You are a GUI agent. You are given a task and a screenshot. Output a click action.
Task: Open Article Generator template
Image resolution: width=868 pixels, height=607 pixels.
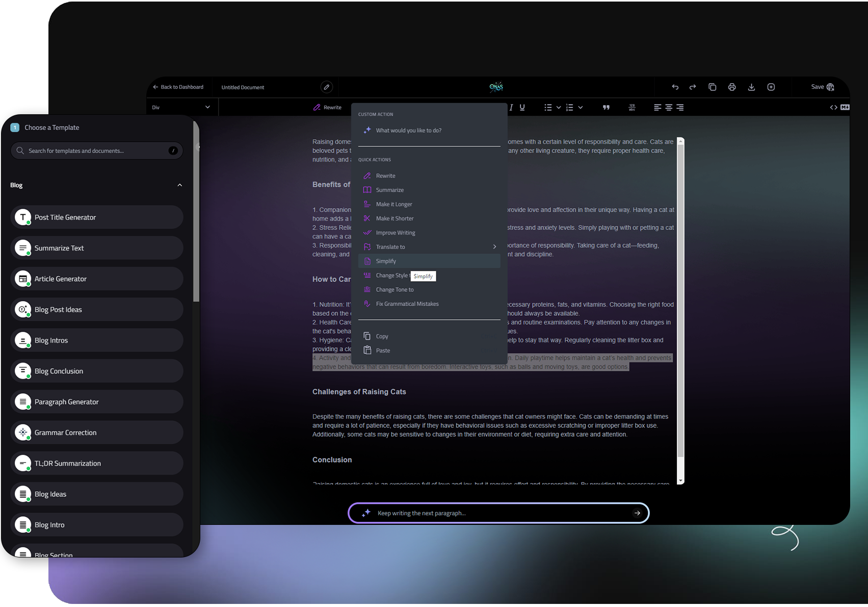97,279
